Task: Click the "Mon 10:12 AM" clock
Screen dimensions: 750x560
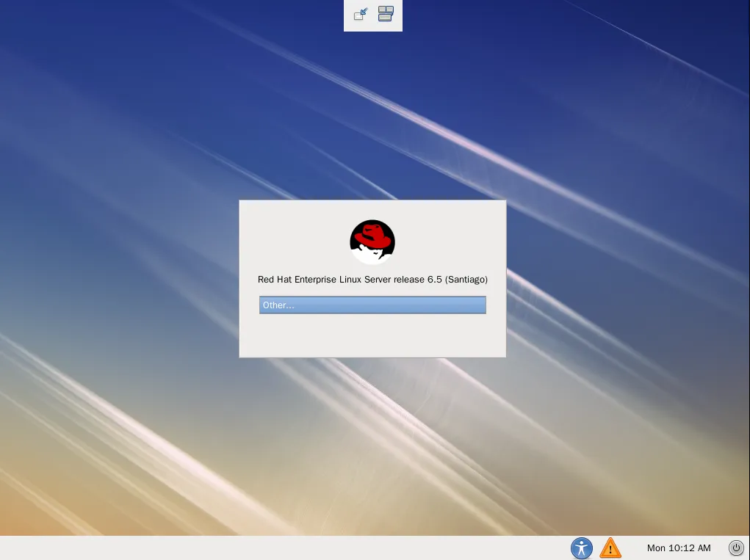Action: [x=679, y=548]
